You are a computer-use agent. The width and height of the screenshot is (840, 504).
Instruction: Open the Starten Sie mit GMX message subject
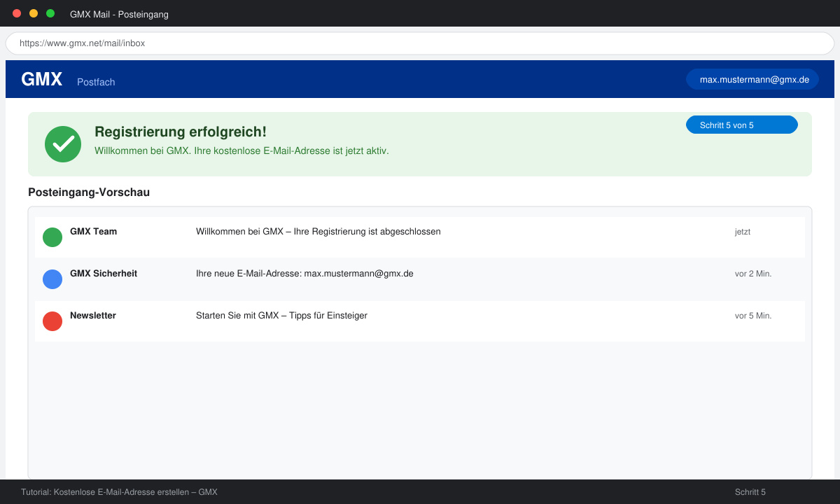(281, 316)
